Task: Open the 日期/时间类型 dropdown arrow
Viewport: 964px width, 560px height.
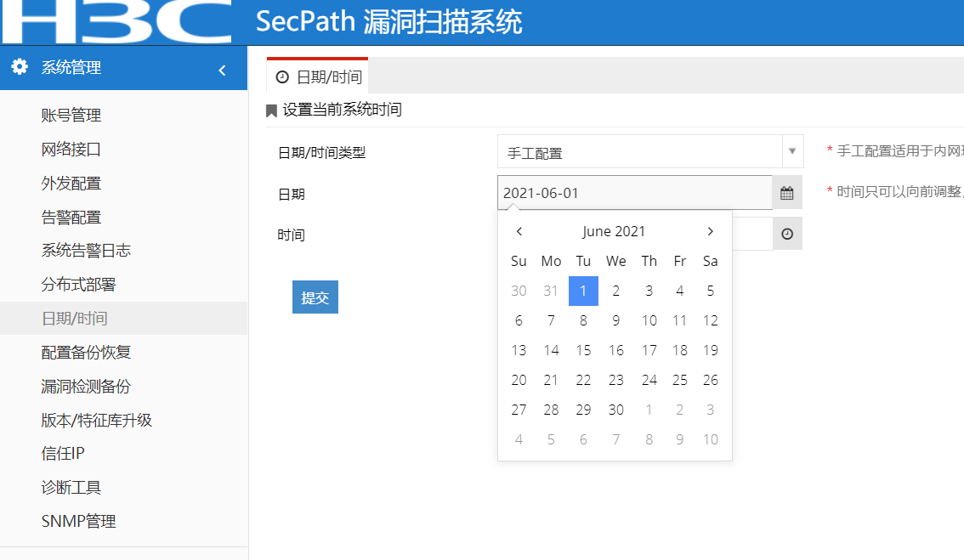Action: pyautogui.click(x=792, y=151)
